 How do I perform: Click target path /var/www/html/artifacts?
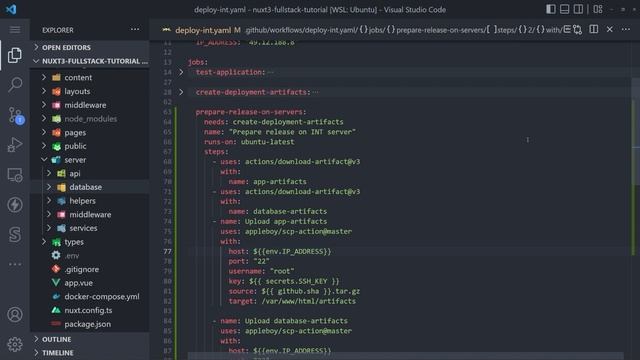308,301
